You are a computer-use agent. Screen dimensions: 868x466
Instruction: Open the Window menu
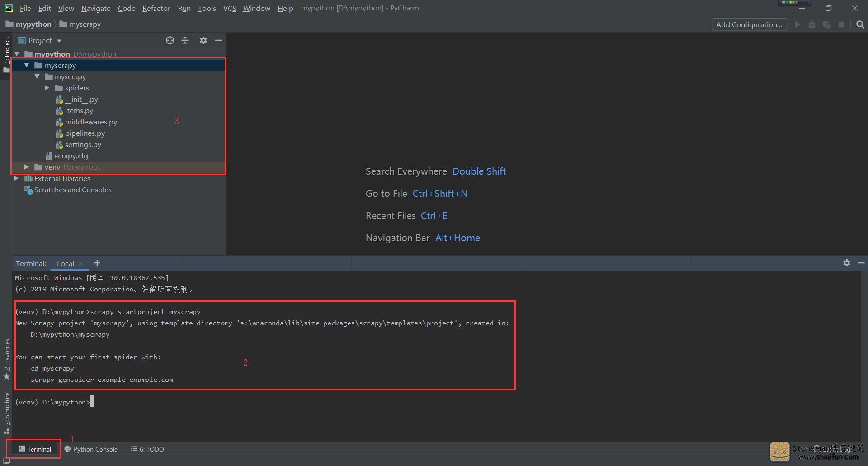(256, 8)
